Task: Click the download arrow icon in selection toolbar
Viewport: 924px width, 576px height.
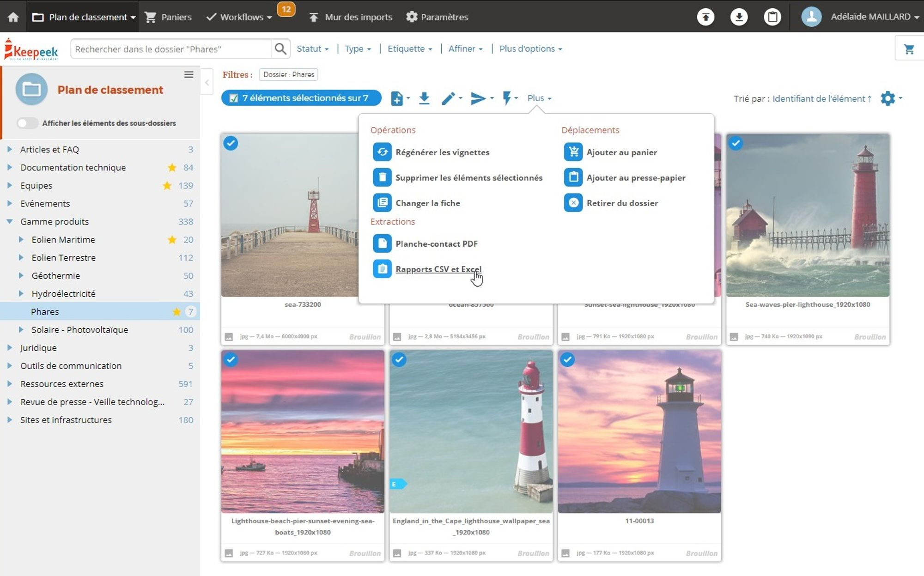Action: tap(424, 98)
